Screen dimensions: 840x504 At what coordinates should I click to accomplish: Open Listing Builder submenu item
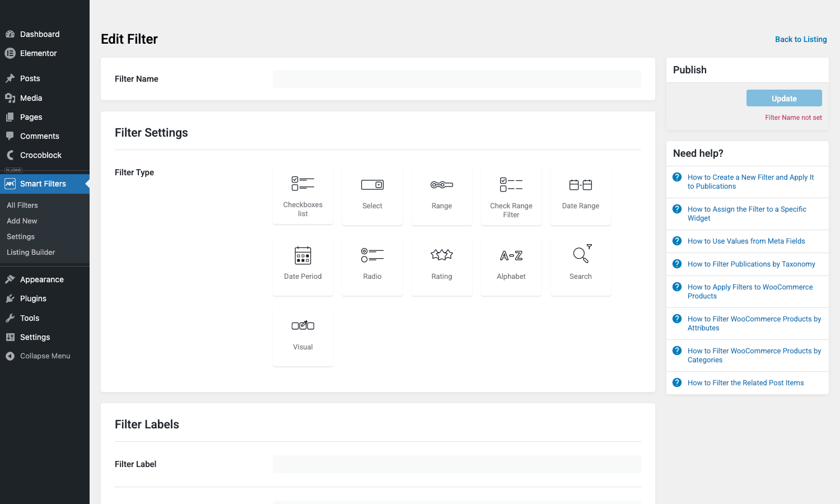pos(31,252)
